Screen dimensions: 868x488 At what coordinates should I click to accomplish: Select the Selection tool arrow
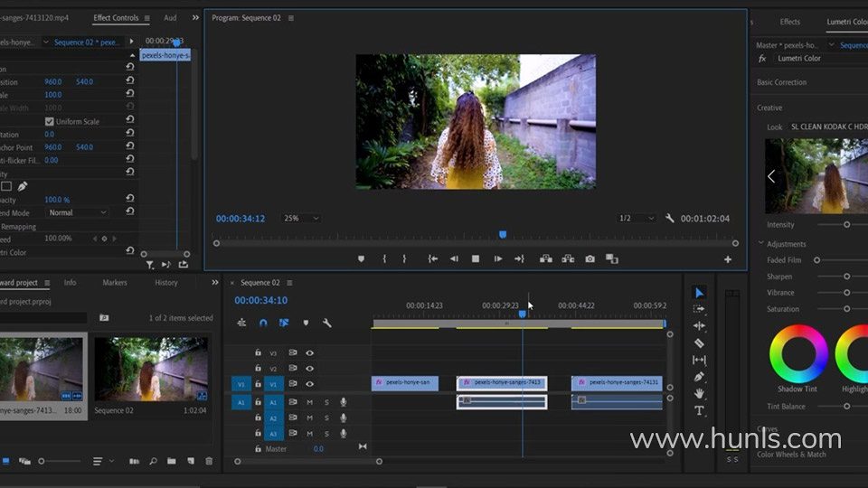(699, 292)
